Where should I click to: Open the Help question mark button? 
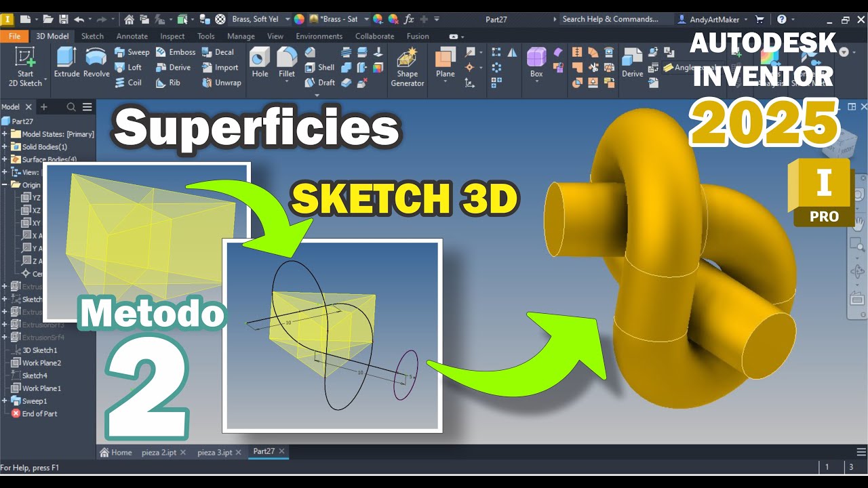782,19
